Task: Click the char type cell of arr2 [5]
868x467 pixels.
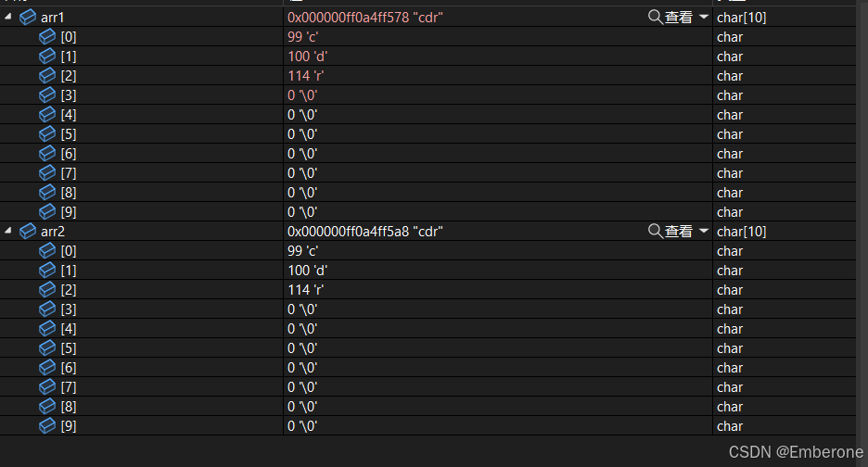Action: (x=730, y=348)
